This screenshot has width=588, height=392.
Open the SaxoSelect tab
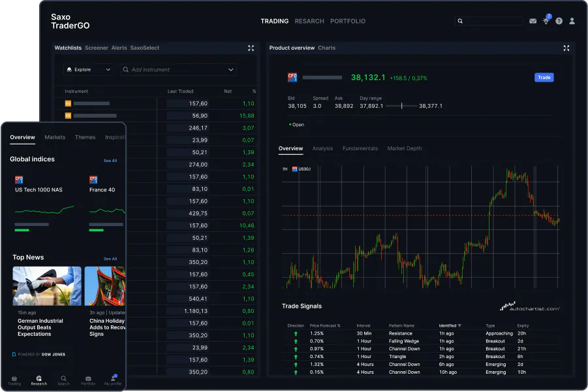click(145, 48)
